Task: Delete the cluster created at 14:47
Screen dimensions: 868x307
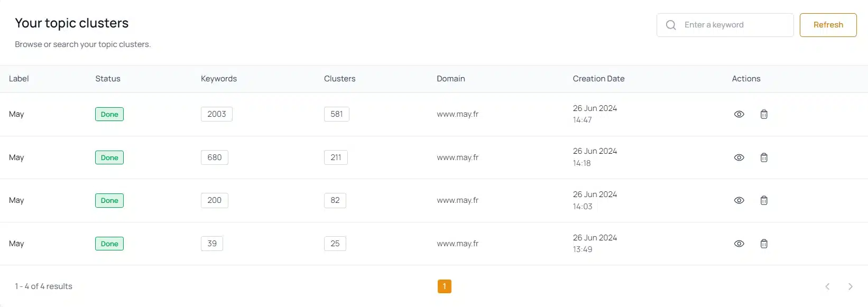Action: 764,114
